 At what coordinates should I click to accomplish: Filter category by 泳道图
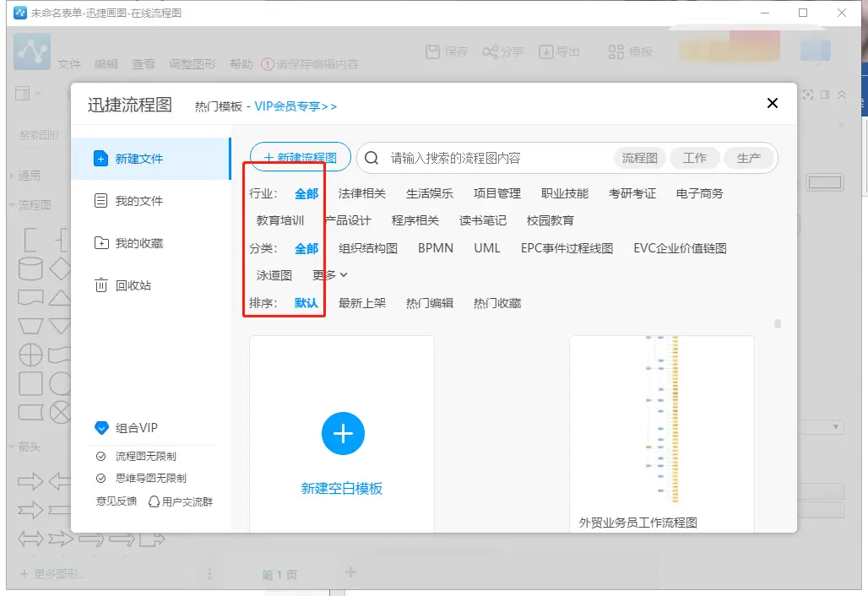[x=274, y=275]
